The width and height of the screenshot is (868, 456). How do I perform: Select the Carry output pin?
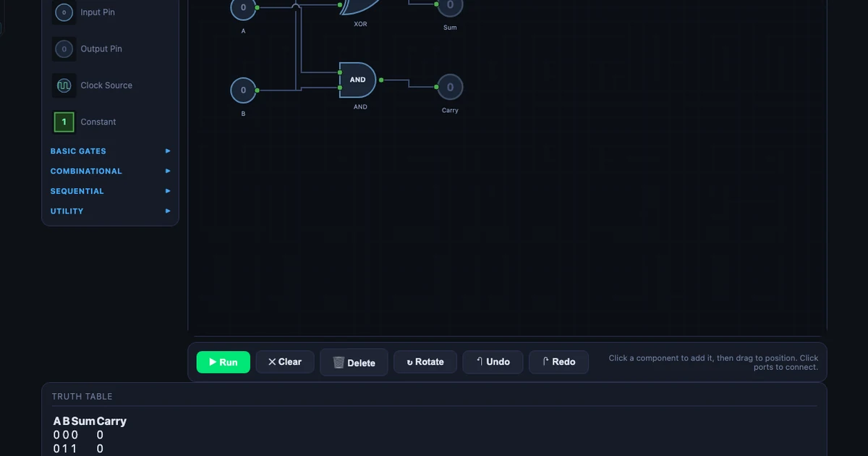450,87
